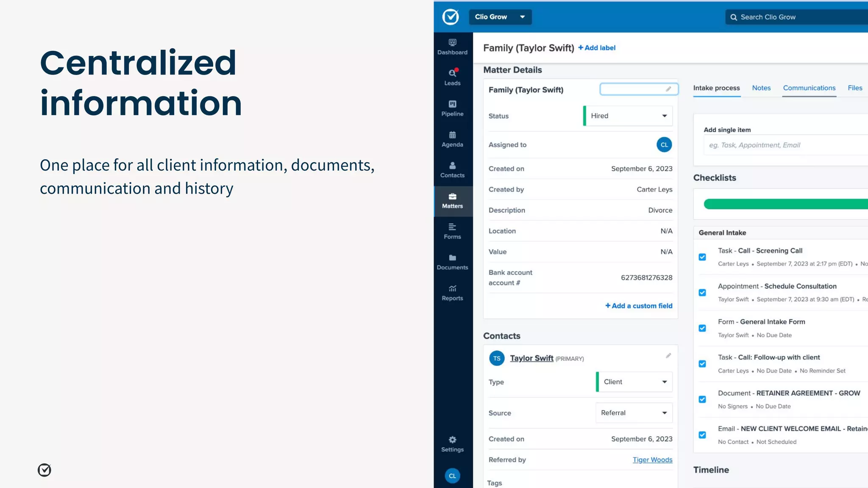Switch to the Communications tab
Screen dimensions: 868x488
coord(809,88)
